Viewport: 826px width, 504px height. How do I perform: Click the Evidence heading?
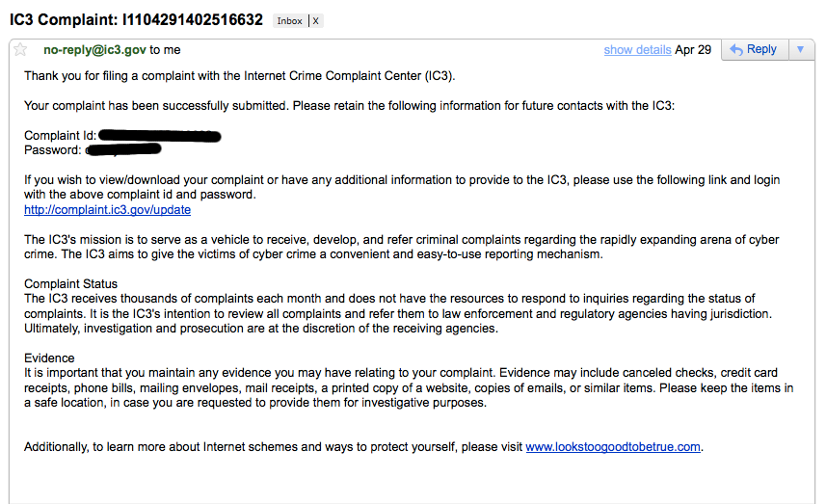pyautogui.click(x=49, y=358)
